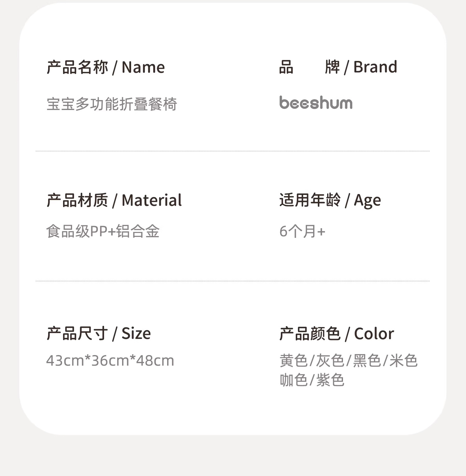The height and width of the screenshot is (476, 466).
Task: Click the 品牌 / Brand heading
Action: (338, 67)
